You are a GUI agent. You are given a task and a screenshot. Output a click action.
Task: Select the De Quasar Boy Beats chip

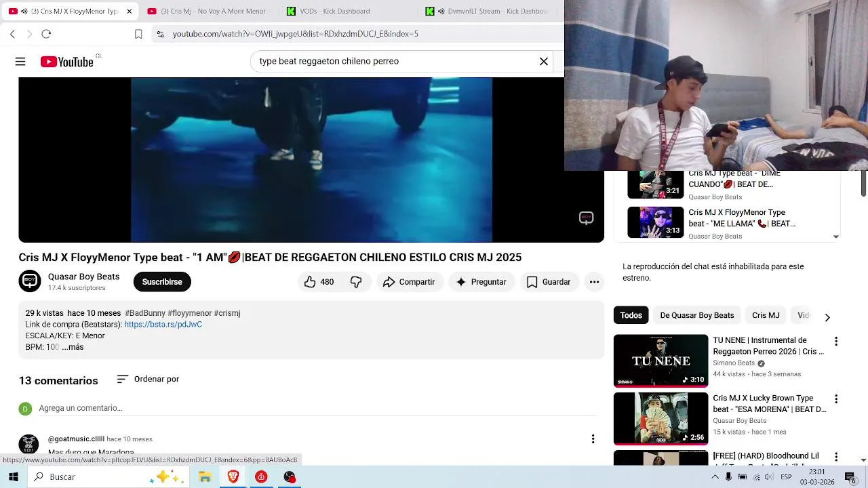697,315
